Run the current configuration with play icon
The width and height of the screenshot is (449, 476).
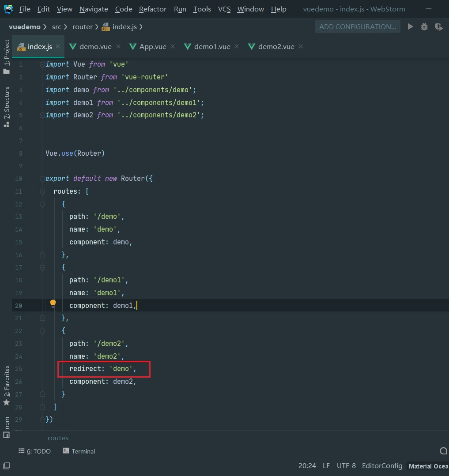pos(411,27)
